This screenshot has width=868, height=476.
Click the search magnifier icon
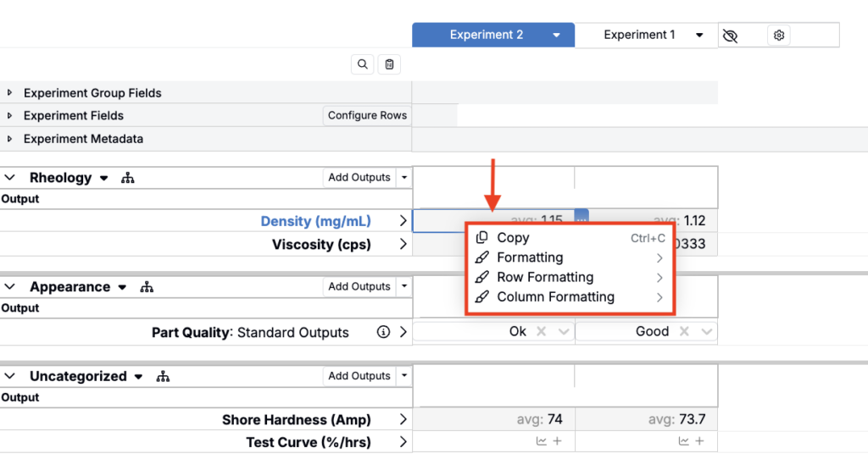point(363,64)
